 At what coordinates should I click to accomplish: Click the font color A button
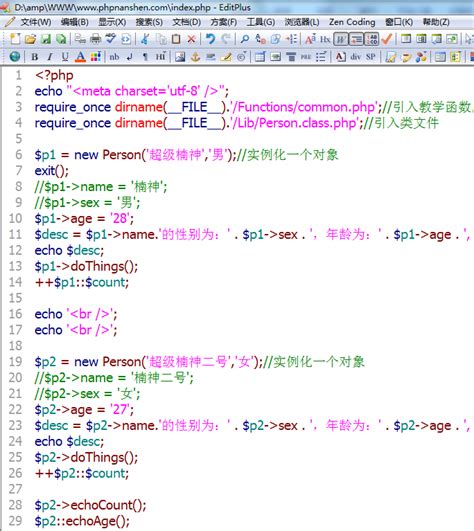[80, 57]
